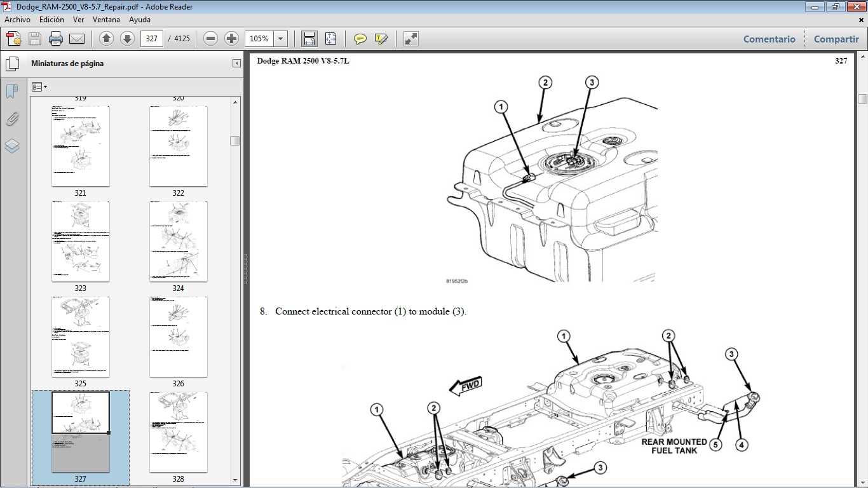Select page 326 thumbnail

pyautogui.click(x=179, y=337)
